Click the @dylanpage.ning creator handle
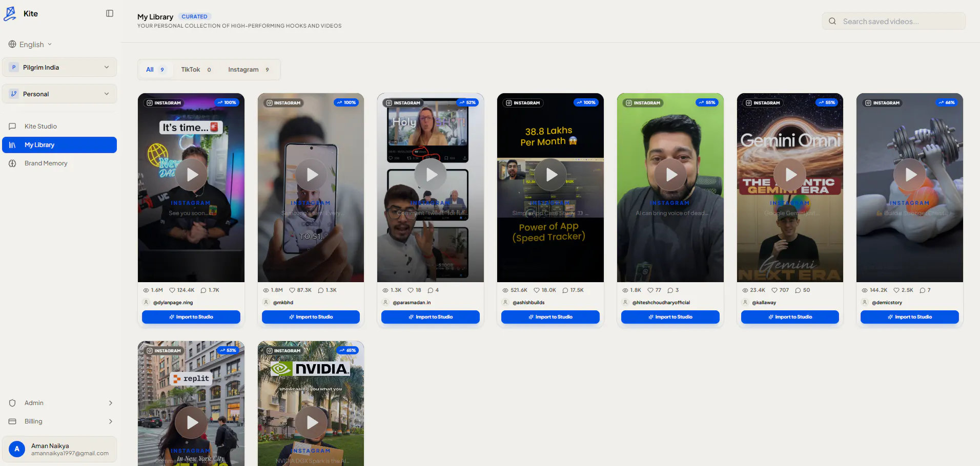Image resolution: width=980 pixels, height=466 pixels. click(173, 303)
